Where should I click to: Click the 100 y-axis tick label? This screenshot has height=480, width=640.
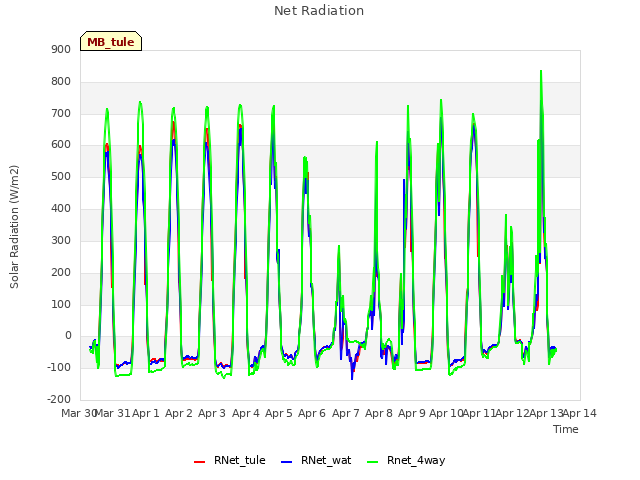(61, 304)
